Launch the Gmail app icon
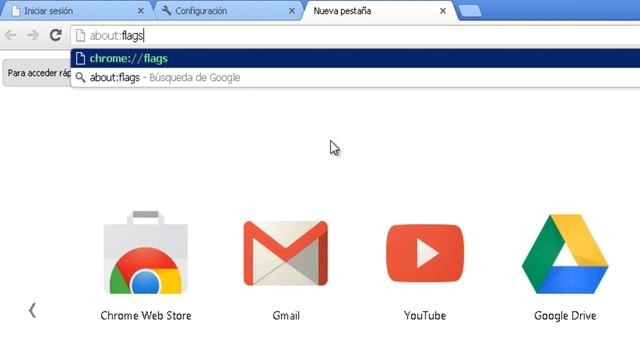640x360 pixels. (x=286, y=253)
